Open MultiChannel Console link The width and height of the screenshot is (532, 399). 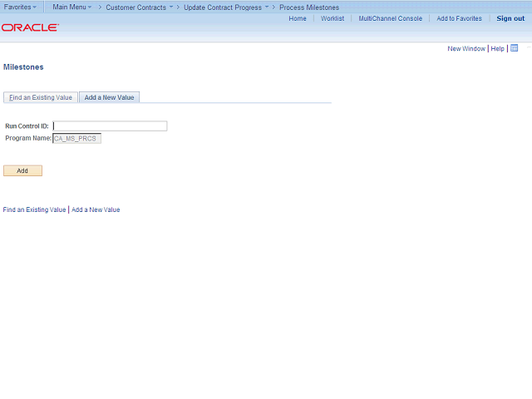pyautogui.click(x=391, y=18)
